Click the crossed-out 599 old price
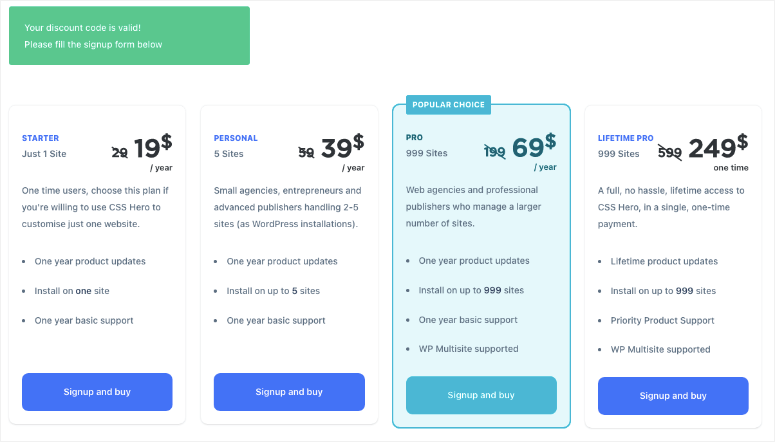 [670, 152]
